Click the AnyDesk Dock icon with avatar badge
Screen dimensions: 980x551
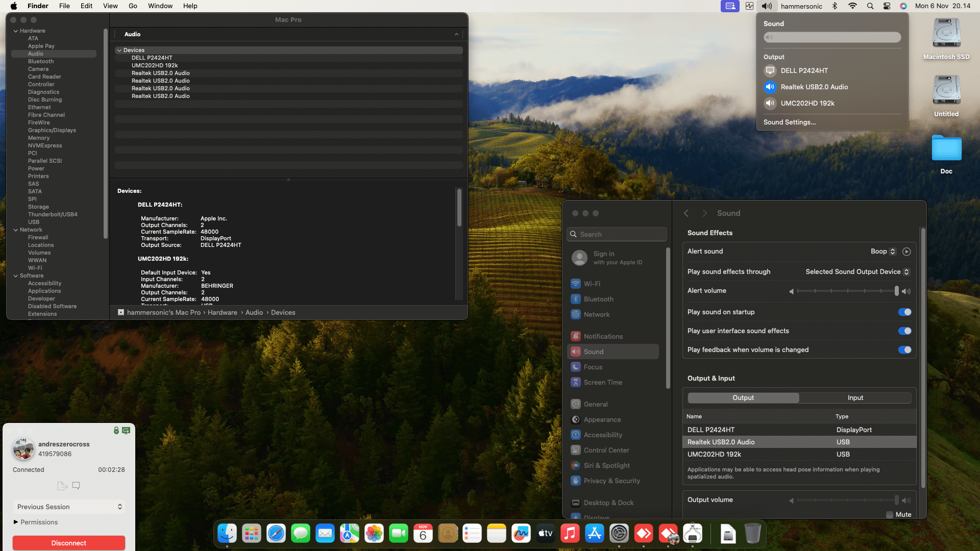pyautogui.click(x=668, y=534)
